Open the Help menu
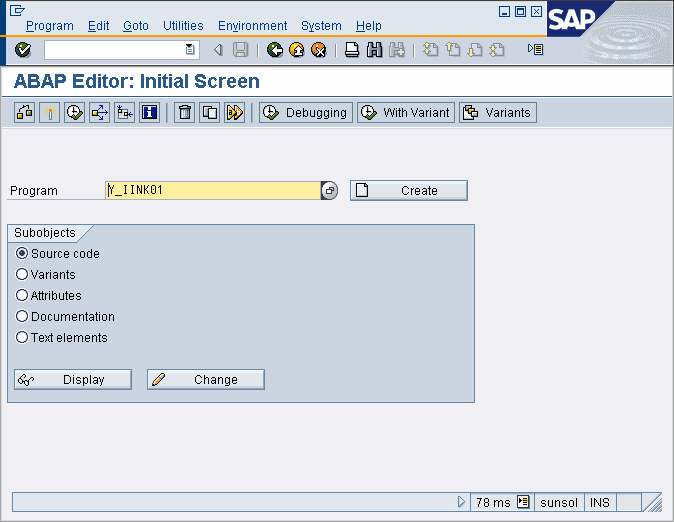Screen dimensions: 674x522 (x=368, y=26)
